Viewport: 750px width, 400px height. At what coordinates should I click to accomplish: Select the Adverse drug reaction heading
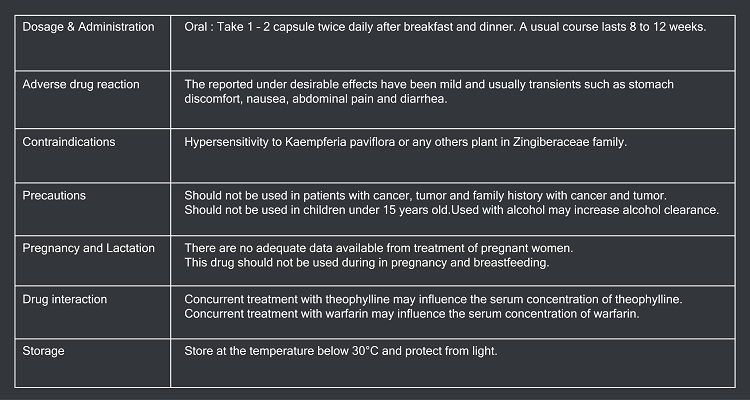click(x=81, y=84)
